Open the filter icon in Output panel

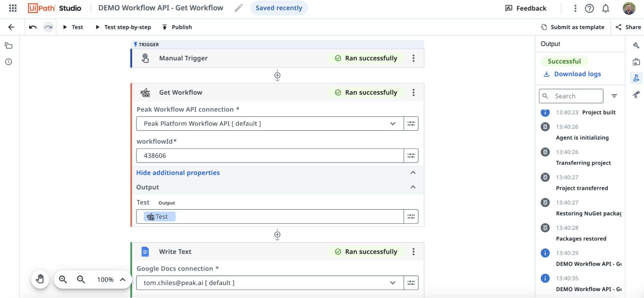pos(614,96)
